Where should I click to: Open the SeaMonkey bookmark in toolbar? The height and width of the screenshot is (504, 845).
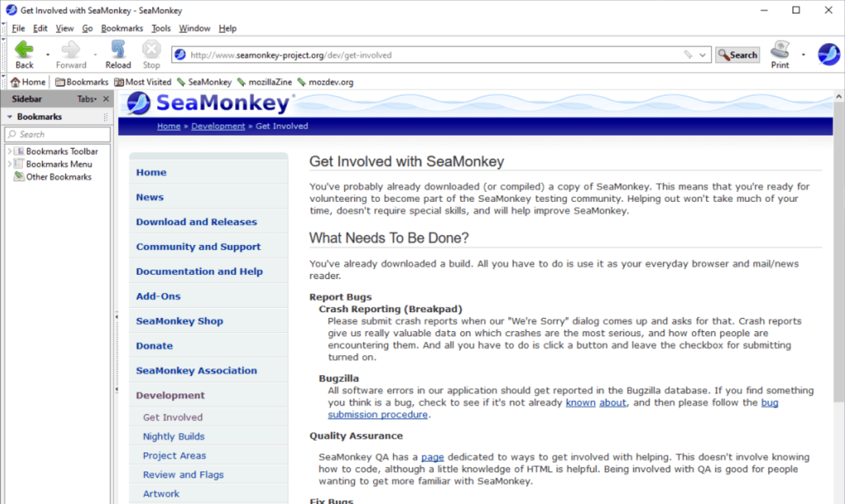tap(204, 82)
